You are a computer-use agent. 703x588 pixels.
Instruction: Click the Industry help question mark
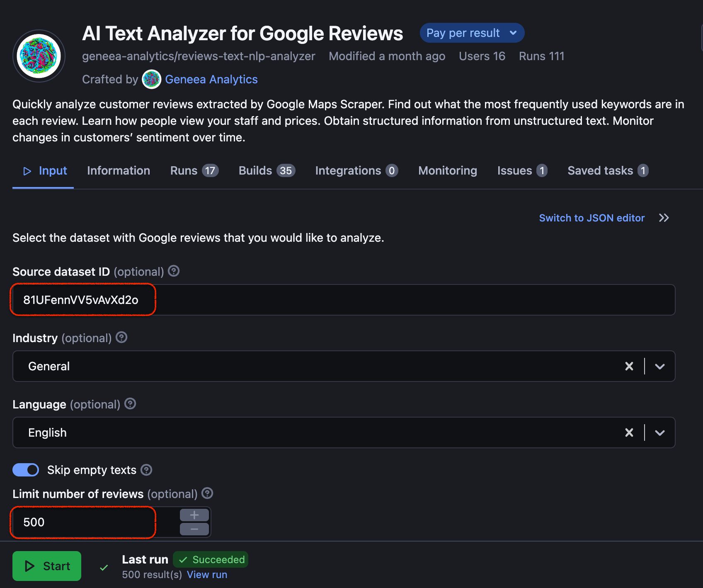pos(121,338)
